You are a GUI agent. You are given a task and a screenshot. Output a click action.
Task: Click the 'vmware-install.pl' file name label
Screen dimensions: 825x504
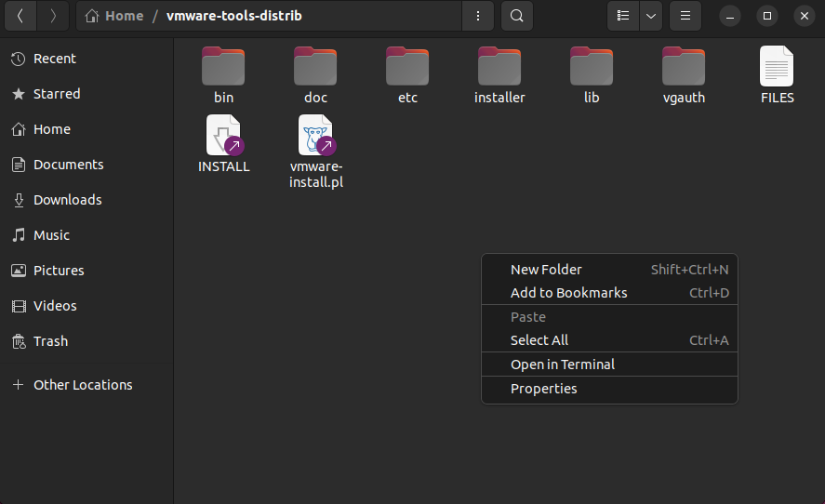(x=316, y=174)
